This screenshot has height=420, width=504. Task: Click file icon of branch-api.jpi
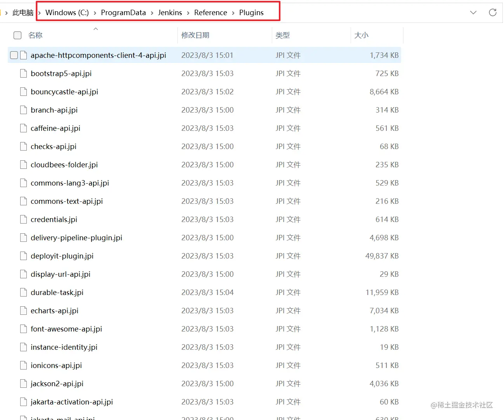point(24,110)
